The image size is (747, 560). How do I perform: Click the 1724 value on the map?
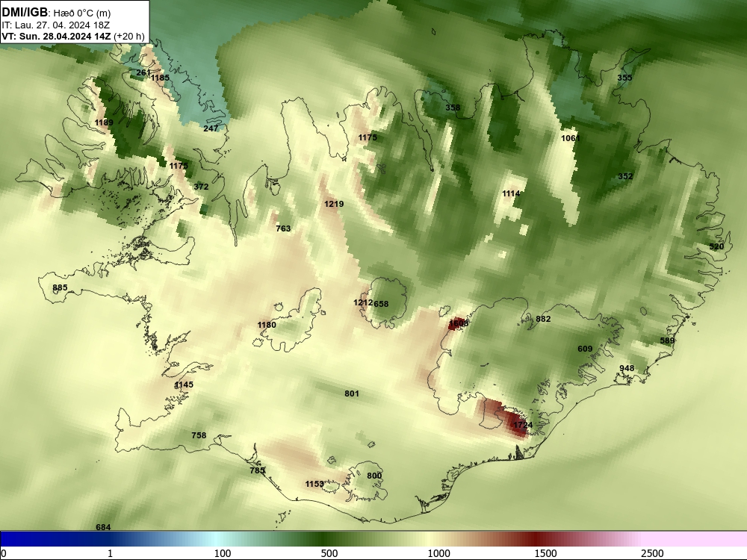click(523, 425)
